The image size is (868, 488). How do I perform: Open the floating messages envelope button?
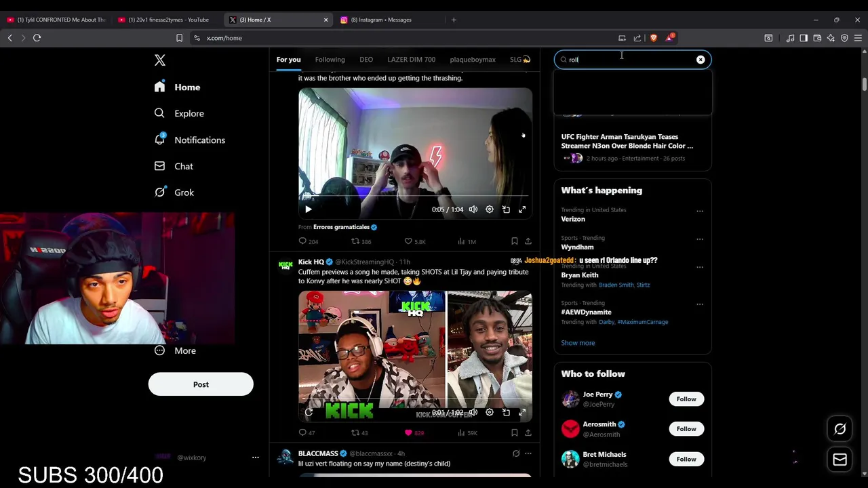click(840, 460)
